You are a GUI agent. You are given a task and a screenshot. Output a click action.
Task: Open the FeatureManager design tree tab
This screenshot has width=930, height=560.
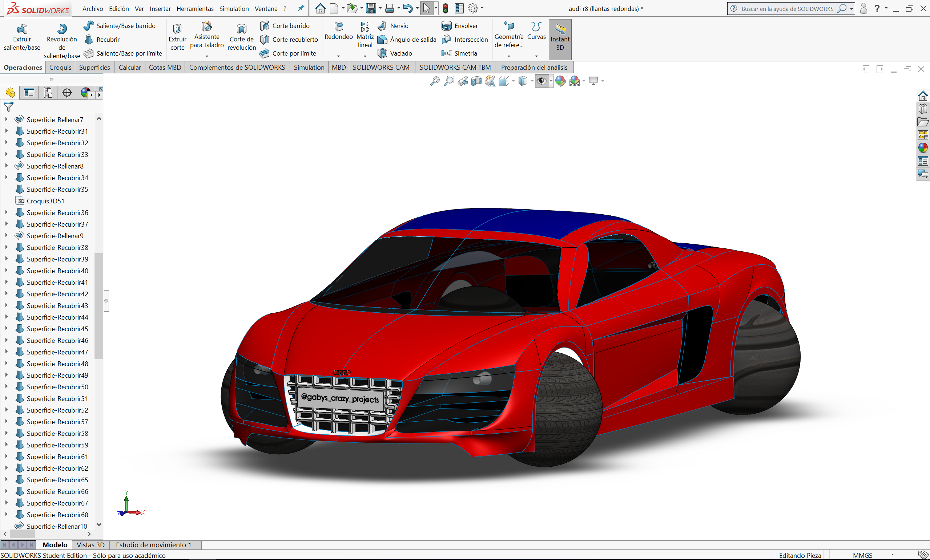(10, 93)
